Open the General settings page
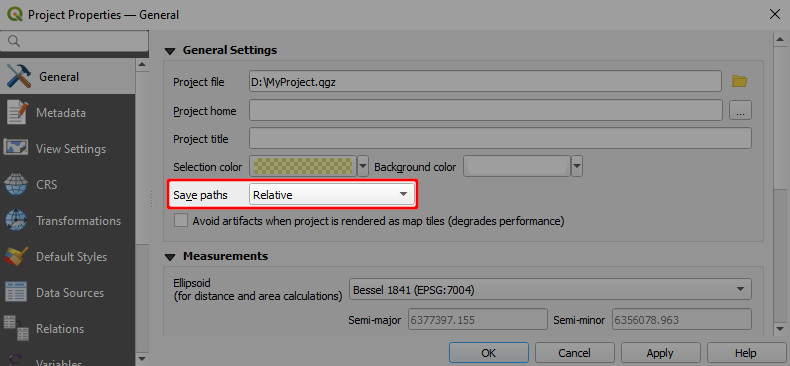The width and height of the screenshot is (790, 366). [x=68, y=77]
